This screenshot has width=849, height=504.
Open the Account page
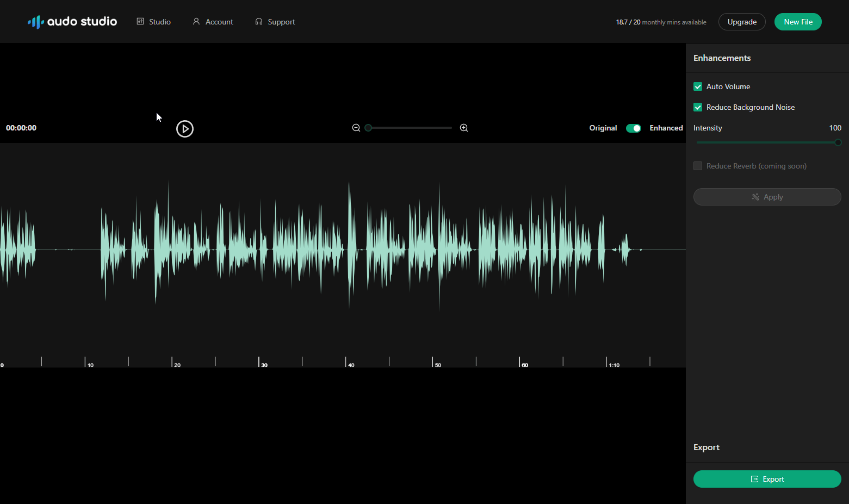pos(213,22)
